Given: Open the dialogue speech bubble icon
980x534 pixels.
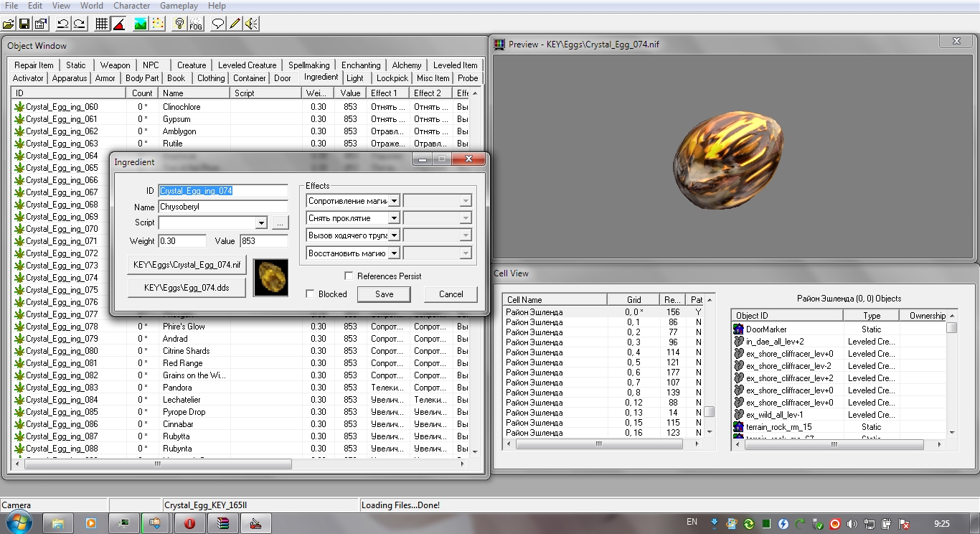Looking at the screenshot, I should pos(218,24).
